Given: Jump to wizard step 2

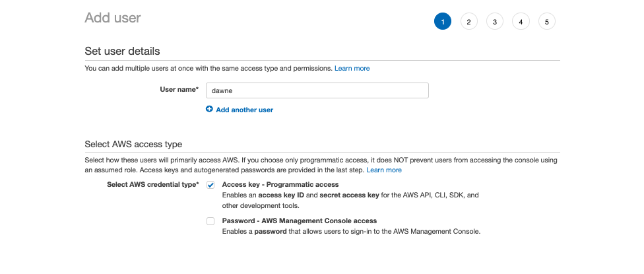Looking at the screenshot, I should [468, 21].
